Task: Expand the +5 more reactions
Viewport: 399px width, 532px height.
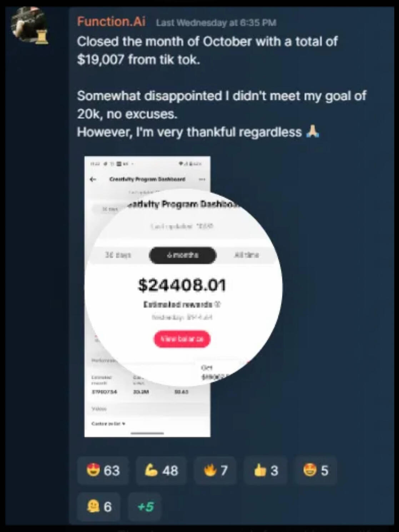Action: tap(145, 506)
